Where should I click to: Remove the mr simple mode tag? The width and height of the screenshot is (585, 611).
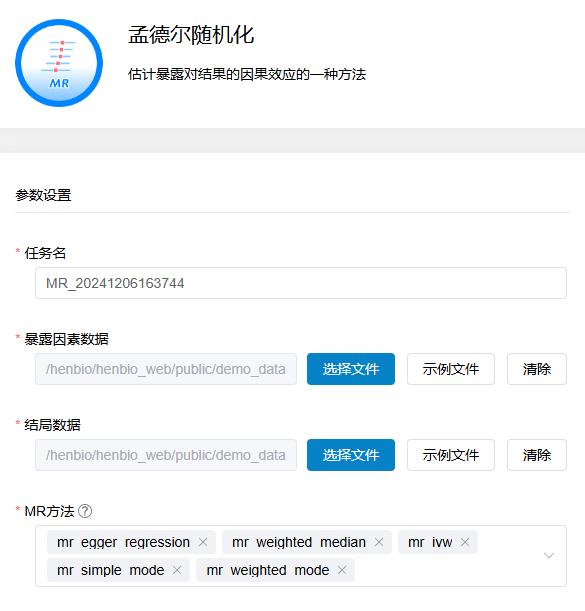pyautogui.click(x=177, y=570)
